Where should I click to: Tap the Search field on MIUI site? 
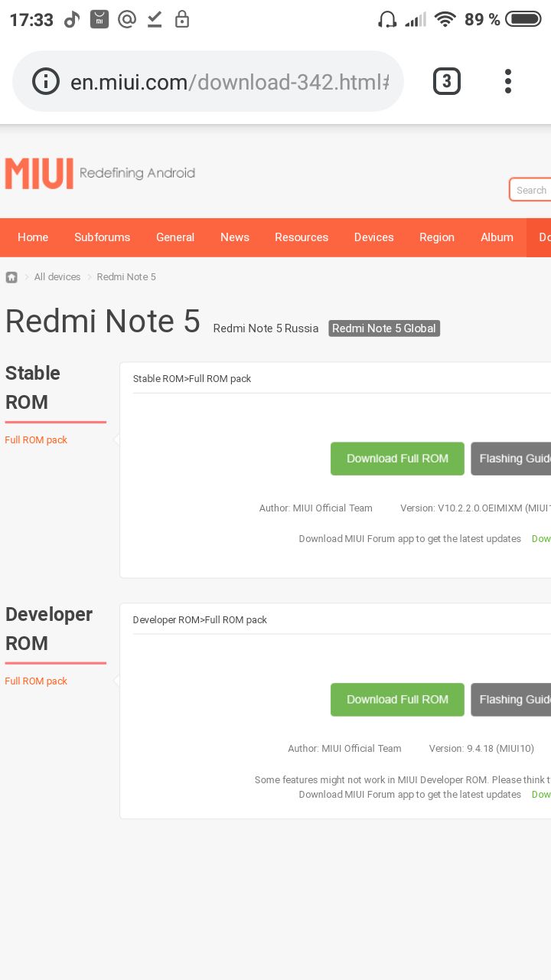(530, 190)
